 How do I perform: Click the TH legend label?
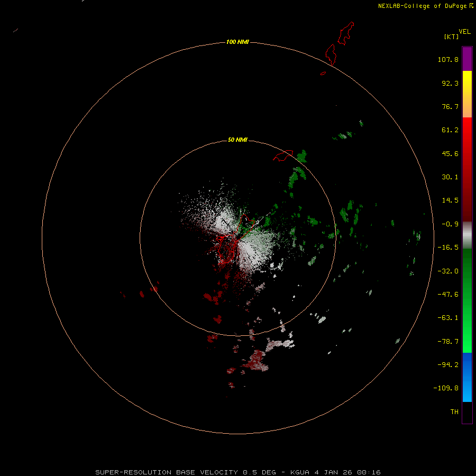coord(454,411)
